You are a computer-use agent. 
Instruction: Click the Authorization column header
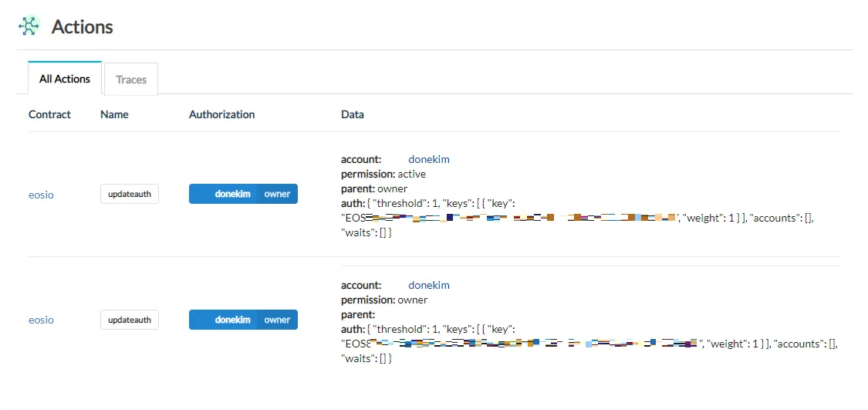222,115
